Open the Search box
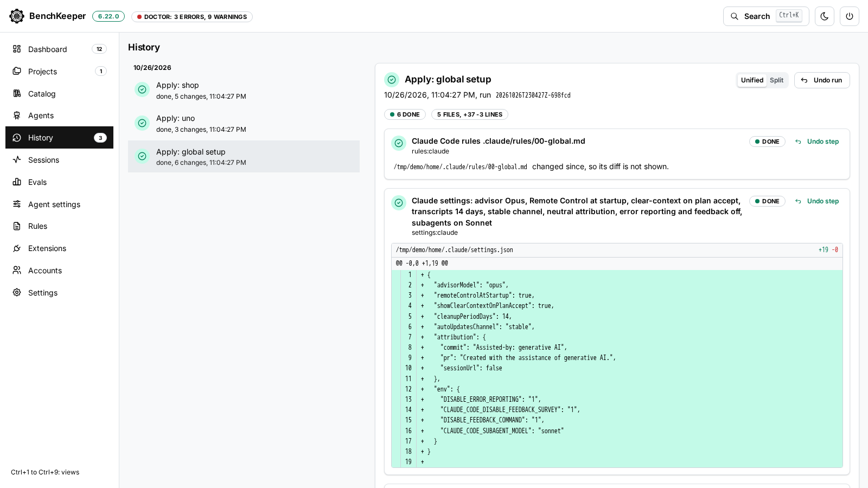 click(x=766, y=16)
